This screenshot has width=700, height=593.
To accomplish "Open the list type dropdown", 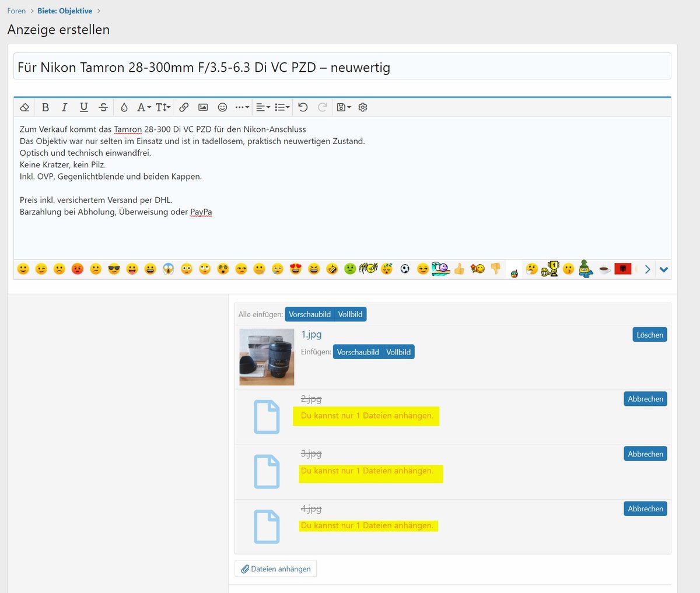I will (x=282, y=107).
